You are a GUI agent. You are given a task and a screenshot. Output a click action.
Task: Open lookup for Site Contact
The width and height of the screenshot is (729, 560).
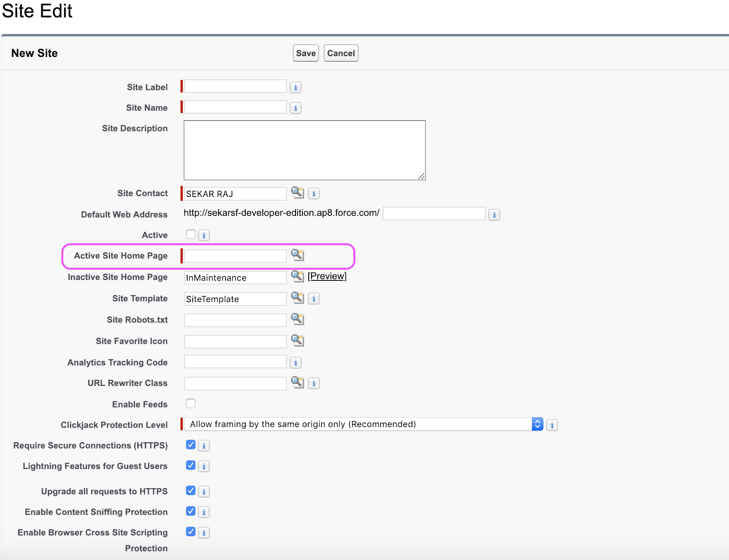tap(297, 193)
